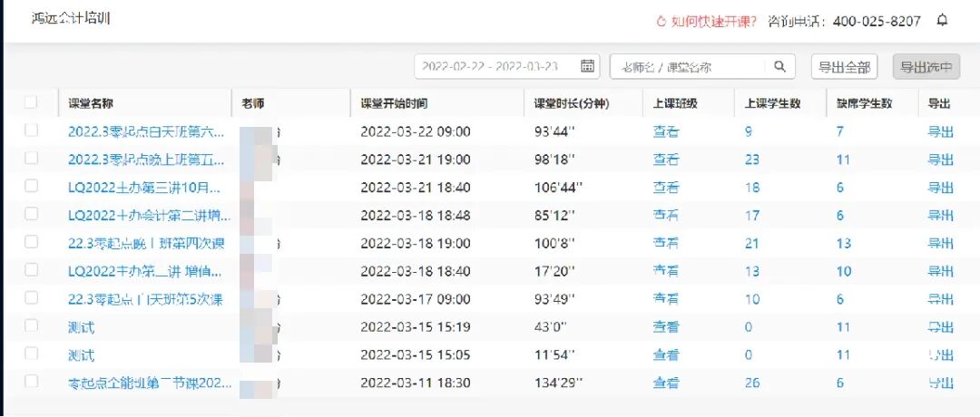This screenshot has width=980, height=417.
Task: Click start time 2022-03-18 18:48
Action: pos(416,216)
